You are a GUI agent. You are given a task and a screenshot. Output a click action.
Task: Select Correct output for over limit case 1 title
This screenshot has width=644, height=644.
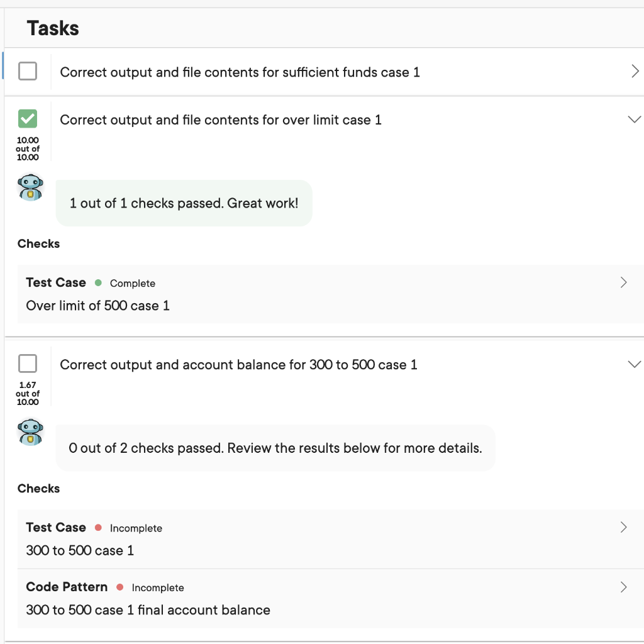tap(221, 120)
